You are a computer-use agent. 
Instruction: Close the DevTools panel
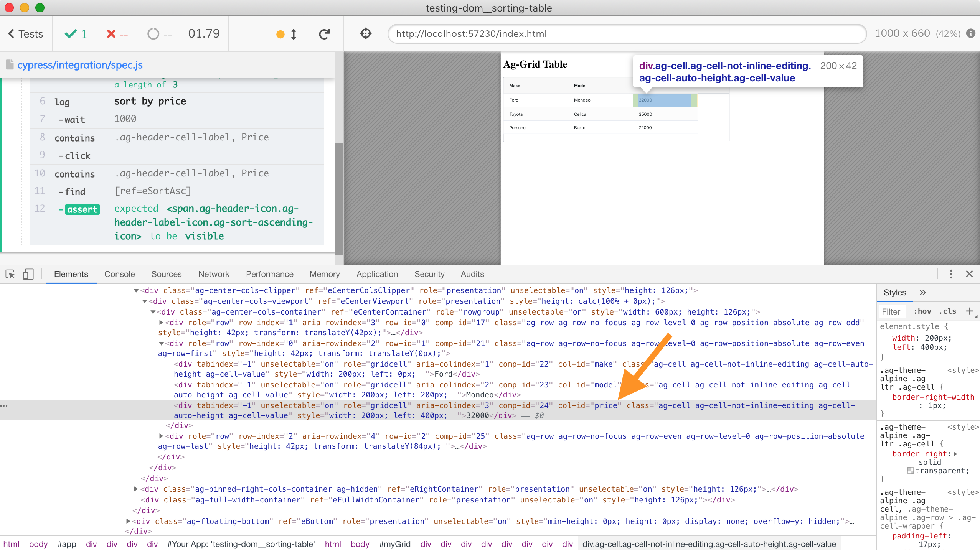point(969,274)
